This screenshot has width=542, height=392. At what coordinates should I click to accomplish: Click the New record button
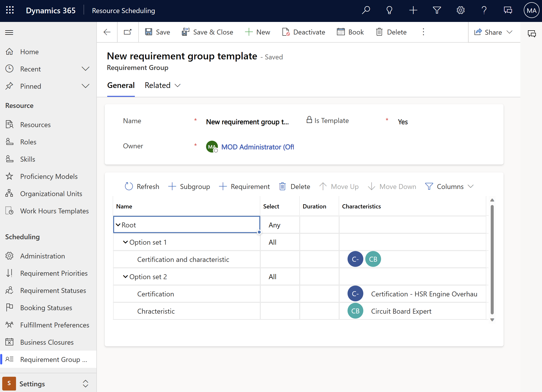258,32
